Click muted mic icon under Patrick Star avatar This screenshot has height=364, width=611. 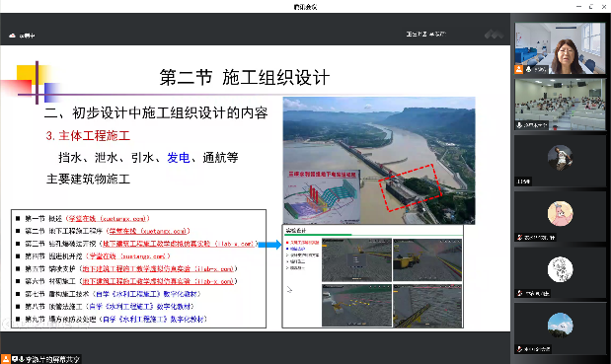click(x=519, y=237)
